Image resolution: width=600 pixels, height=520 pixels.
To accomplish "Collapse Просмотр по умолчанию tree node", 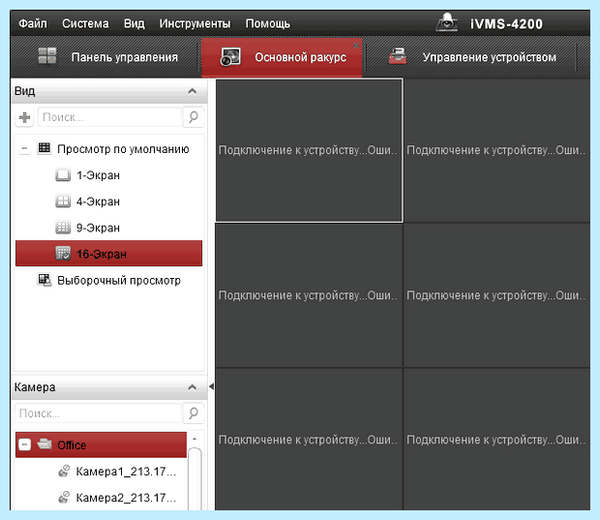I will tap(24, 149).
